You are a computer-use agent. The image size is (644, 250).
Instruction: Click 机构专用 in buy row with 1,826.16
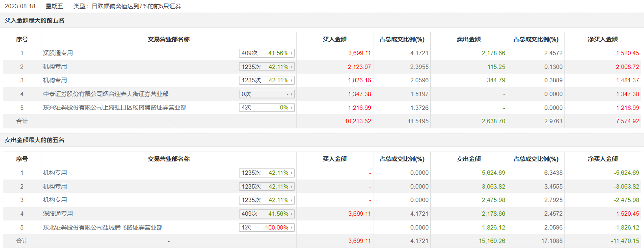(55, 80)
